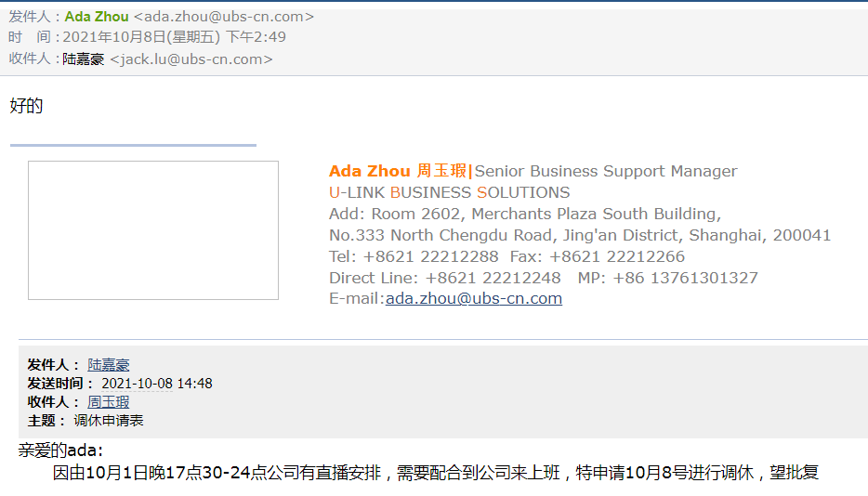Viewport: 868px width, 496px height.
Task: Click the orange name Ada Zhou 周玉瑕 in signature
Action: tap(398, 171)
